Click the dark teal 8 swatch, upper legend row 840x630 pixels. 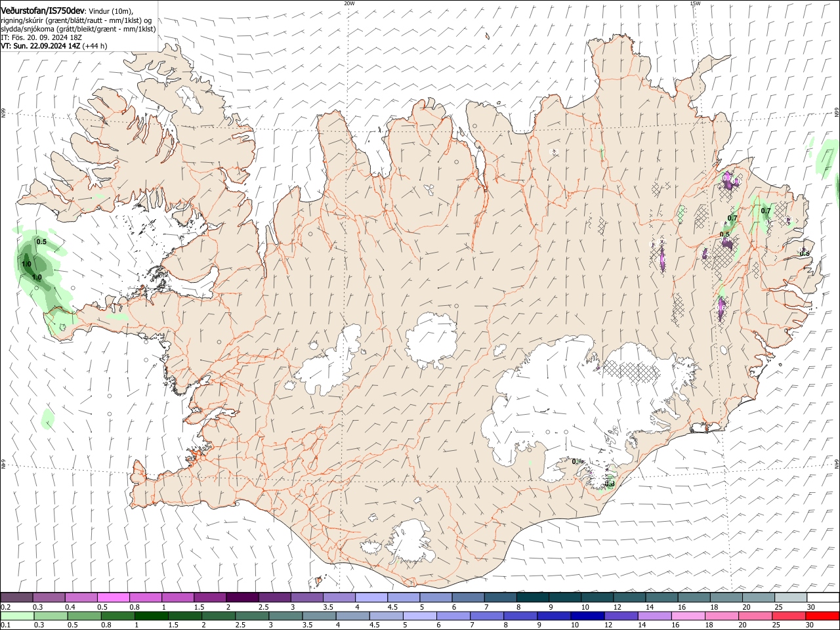pyautogui.click(x=532, y=597)
